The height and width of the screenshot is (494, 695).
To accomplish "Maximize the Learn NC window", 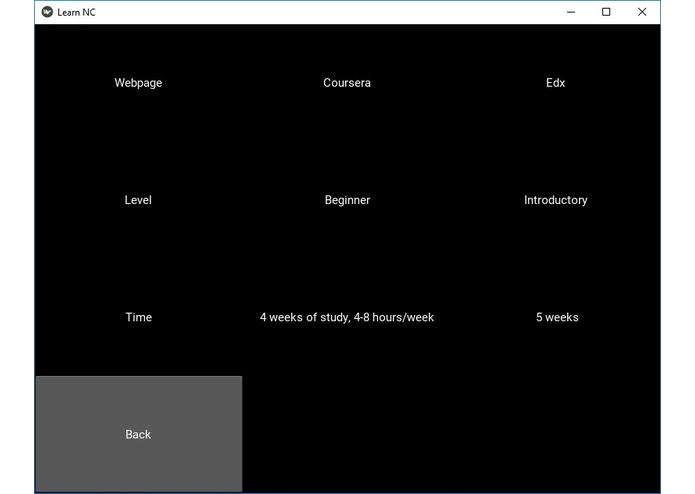I will (x=606, y=12).
